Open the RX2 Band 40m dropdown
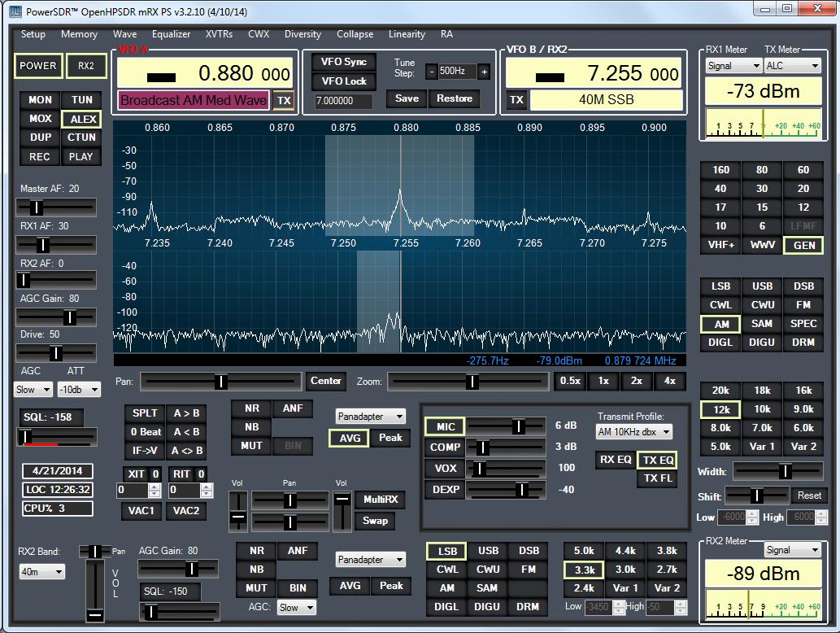Viewport: 840px width, 633px height. (x=41, y=572)
